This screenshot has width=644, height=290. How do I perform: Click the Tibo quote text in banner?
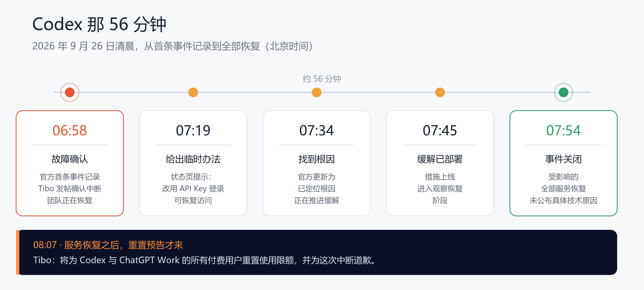click(x=205, y=260)
